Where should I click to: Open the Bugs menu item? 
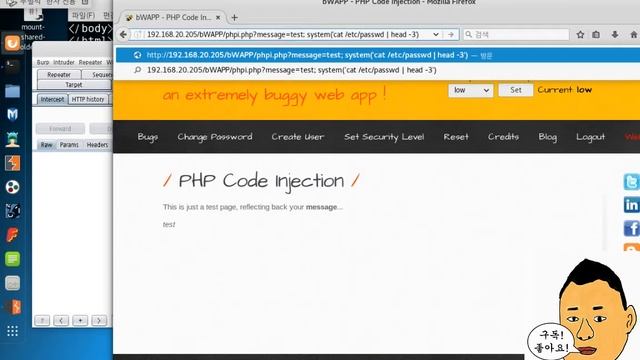click(x=147, y=137)
